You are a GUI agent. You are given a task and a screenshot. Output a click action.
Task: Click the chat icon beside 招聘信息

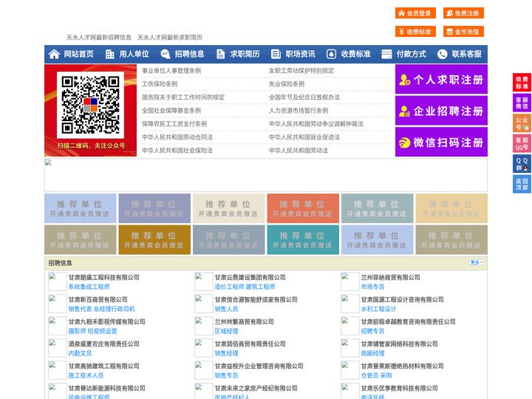(166, 54)
